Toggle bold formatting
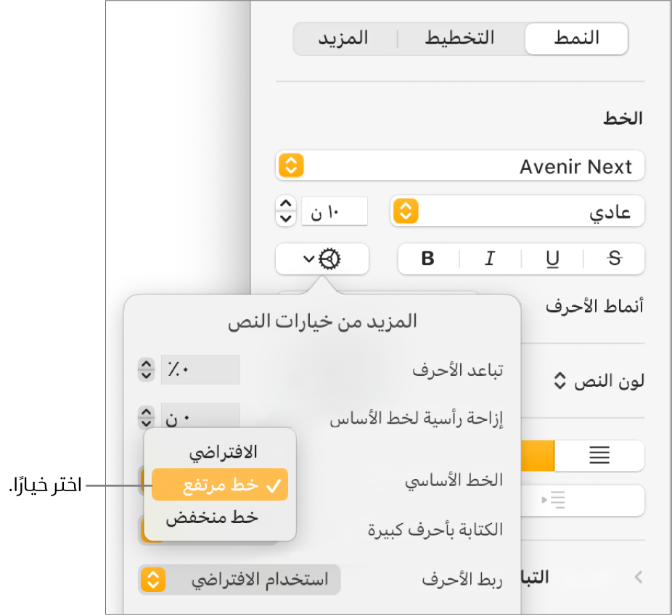This screenshot has width=672, height=616. pyautogui.click(x=428, y=259)
